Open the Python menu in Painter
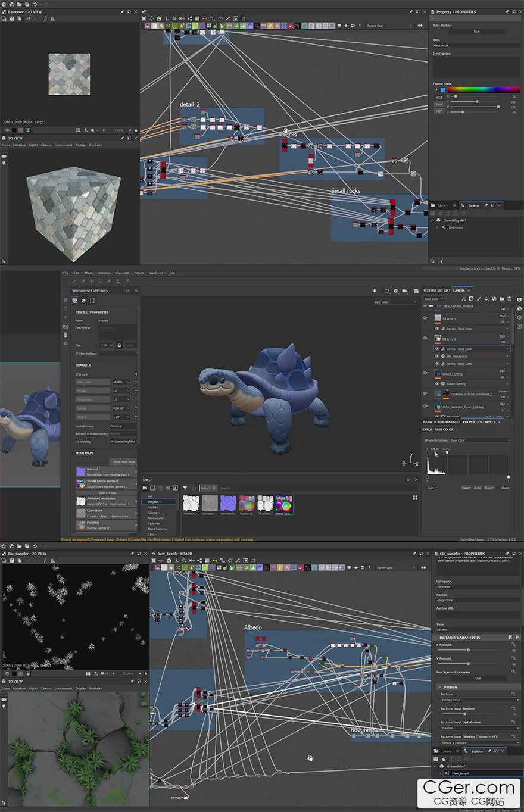Screen dimensions: 524x812 pyautogui.click(x=139, y=273)
